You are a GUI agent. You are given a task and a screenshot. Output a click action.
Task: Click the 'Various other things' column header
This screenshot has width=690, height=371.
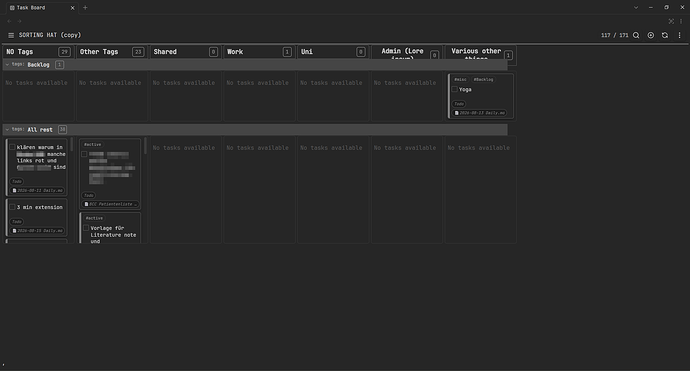tap(481, 55)
